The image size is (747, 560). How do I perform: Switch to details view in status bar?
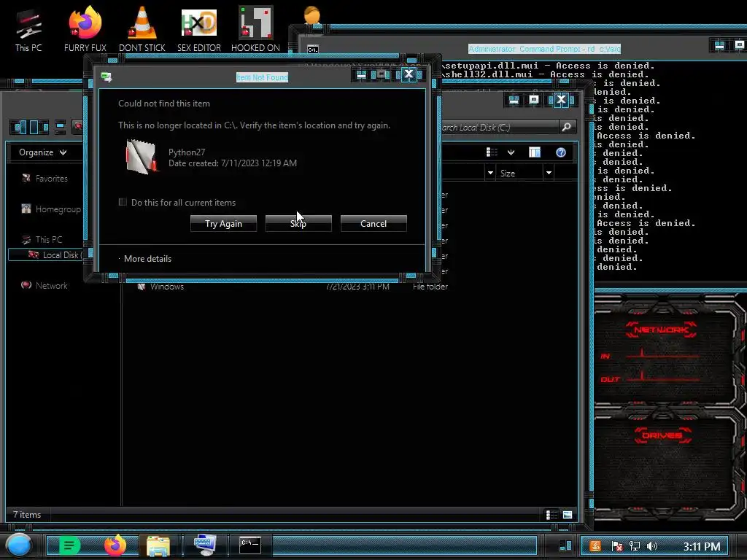(551, 515)
